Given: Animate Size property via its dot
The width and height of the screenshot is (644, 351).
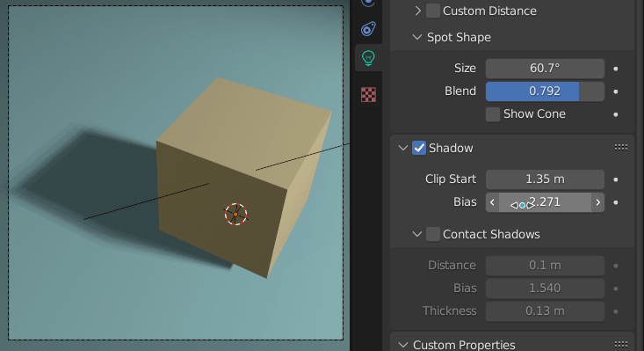Looking at the screenshot, I should tap(616, 69).
